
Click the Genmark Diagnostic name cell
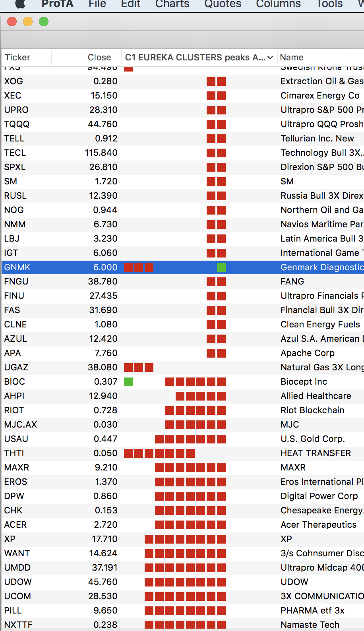[x=322, y=267]
